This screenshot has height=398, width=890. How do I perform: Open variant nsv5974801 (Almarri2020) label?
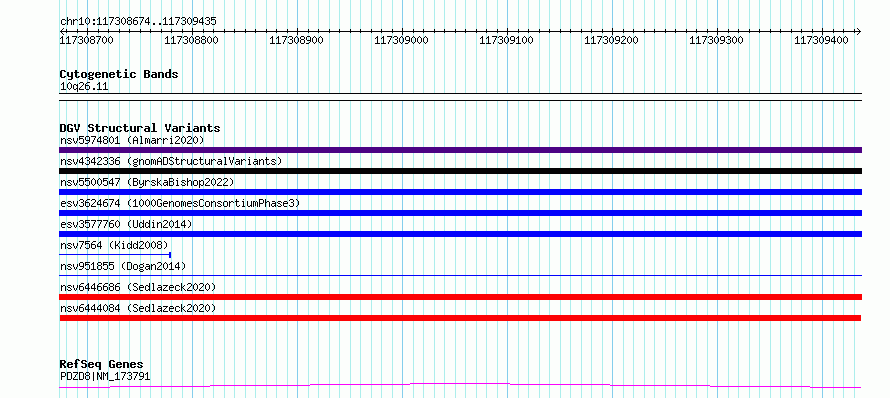pos(132,140)
